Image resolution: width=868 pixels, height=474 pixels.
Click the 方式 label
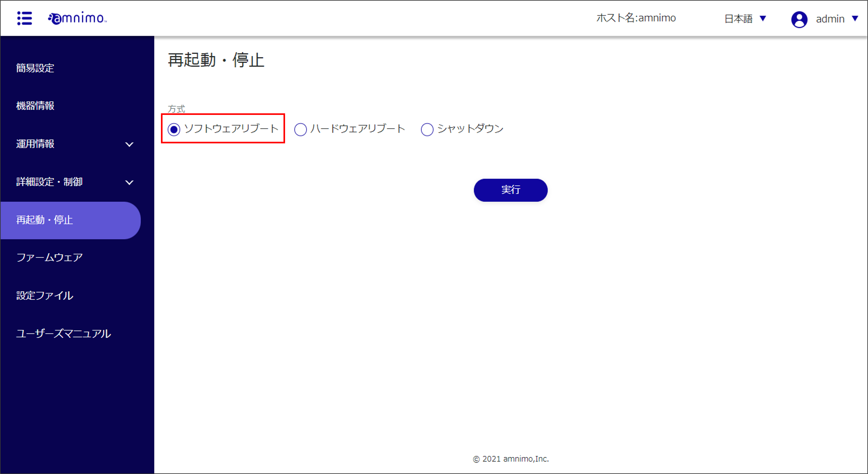point(176,109)
